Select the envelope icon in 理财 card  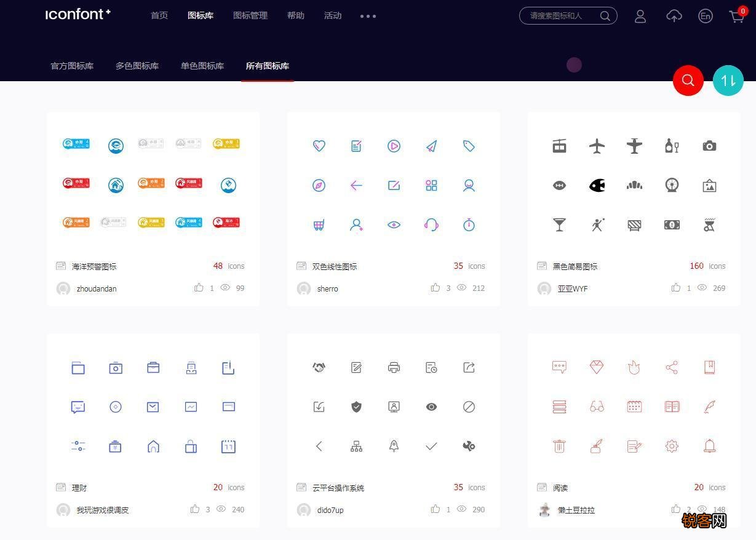(153, 407)
